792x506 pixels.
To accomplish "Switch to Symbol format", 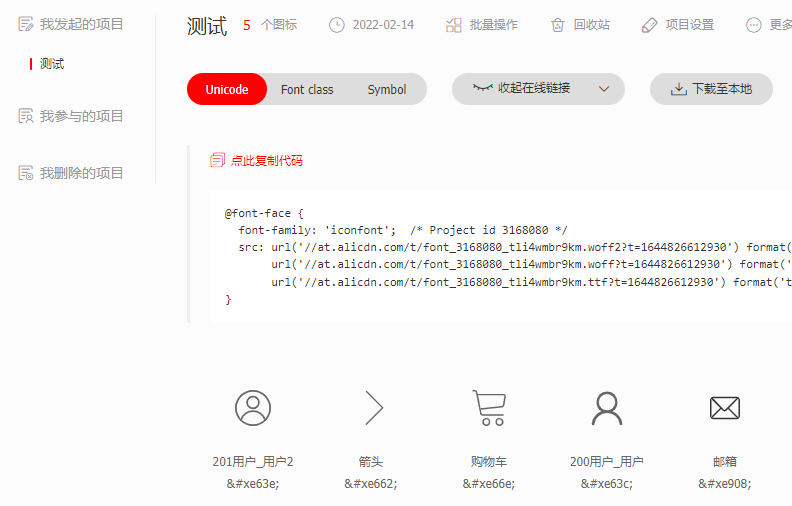I will click(386, 89).
